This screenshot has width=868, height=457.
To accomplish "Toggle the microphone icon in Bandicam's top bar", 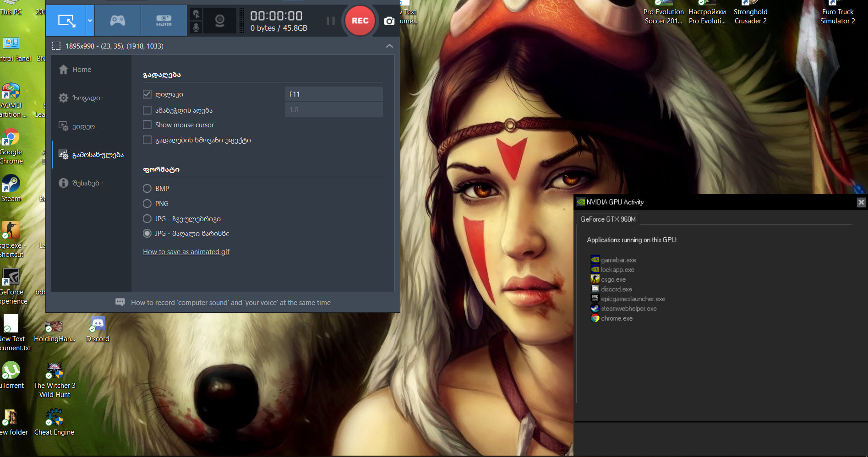I will click(x=196, y=27).
